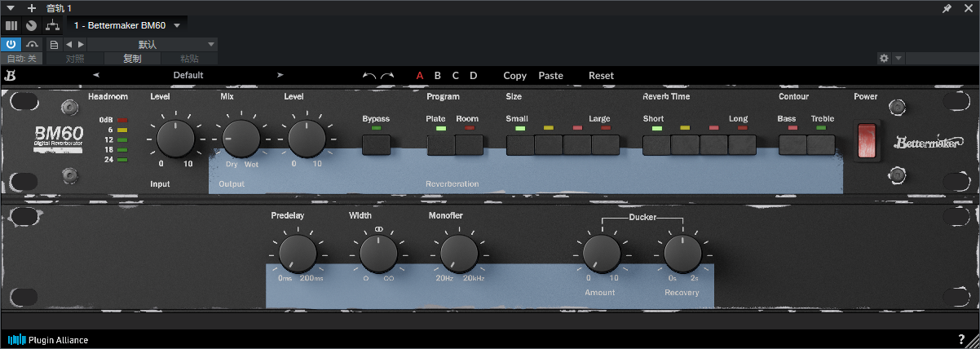Click the Input Level knob

pos(174,139)
